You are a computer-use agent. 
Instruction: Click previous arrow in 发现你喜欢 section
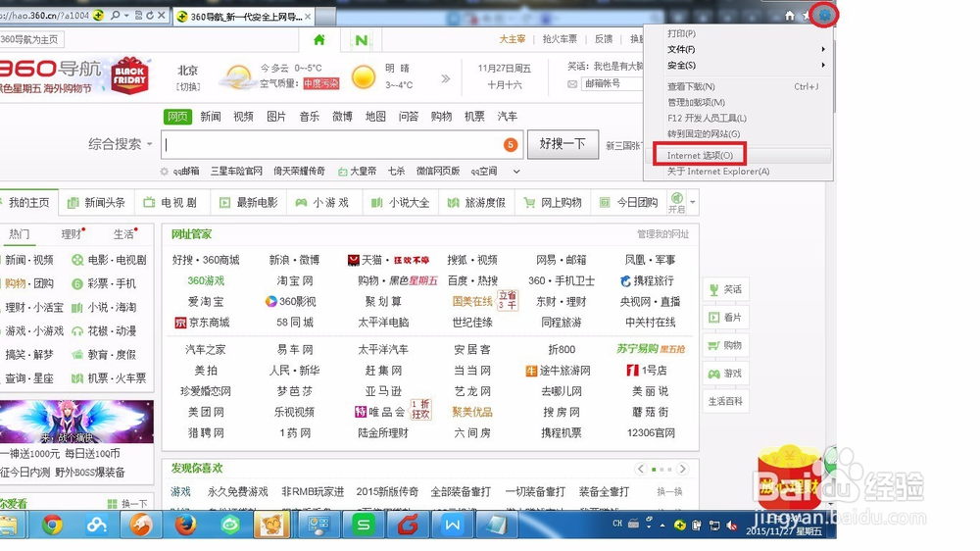tap(641, 469)
